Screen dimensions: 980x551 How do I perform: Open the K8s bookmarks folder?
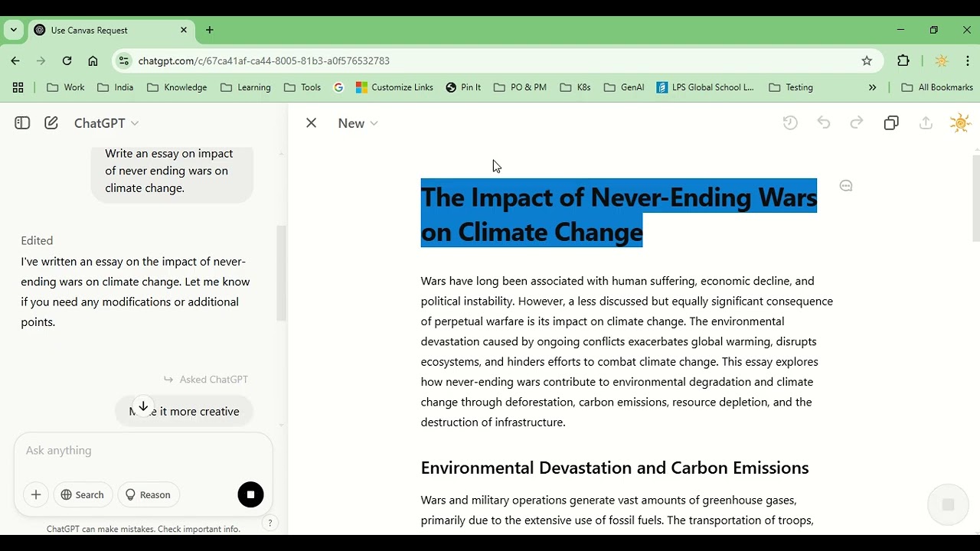[x=576, y=87]
